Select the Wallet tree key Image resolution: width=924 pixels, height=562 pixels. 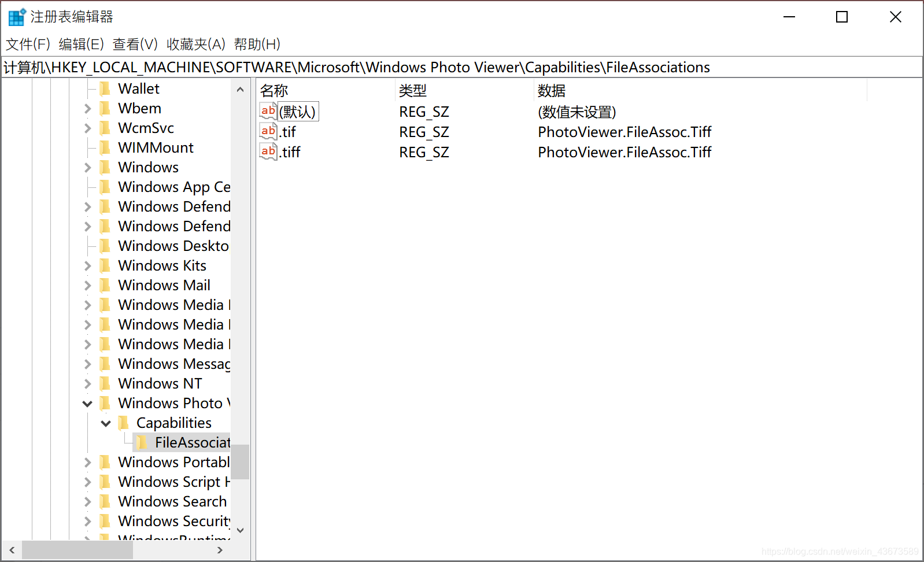139,88
